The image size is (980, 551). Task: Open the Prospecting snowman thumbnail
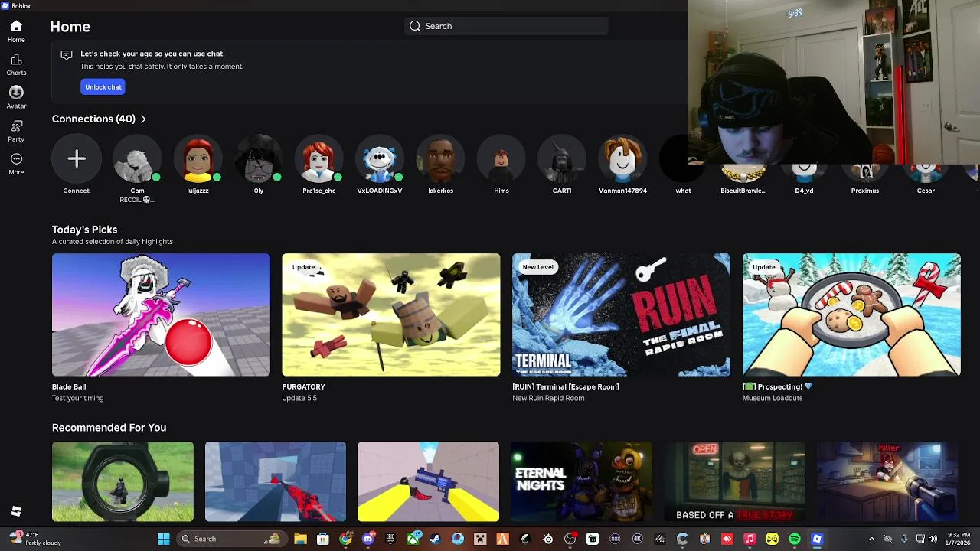click(851, 315)
